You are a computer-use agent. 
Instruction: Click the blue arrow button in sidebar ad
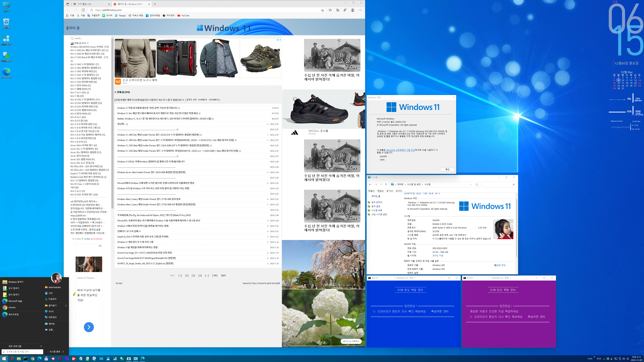(x=89, y=327)
